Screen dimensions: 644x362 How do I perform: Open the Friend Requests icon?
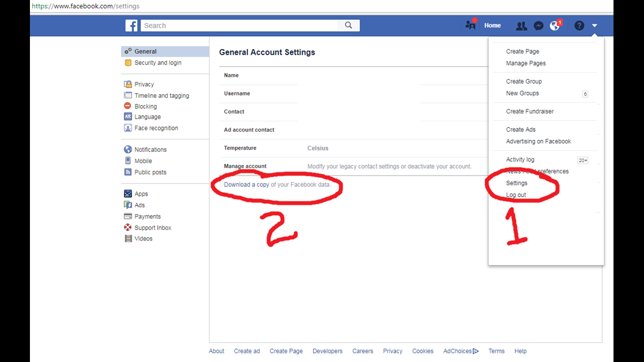[521, 26]
